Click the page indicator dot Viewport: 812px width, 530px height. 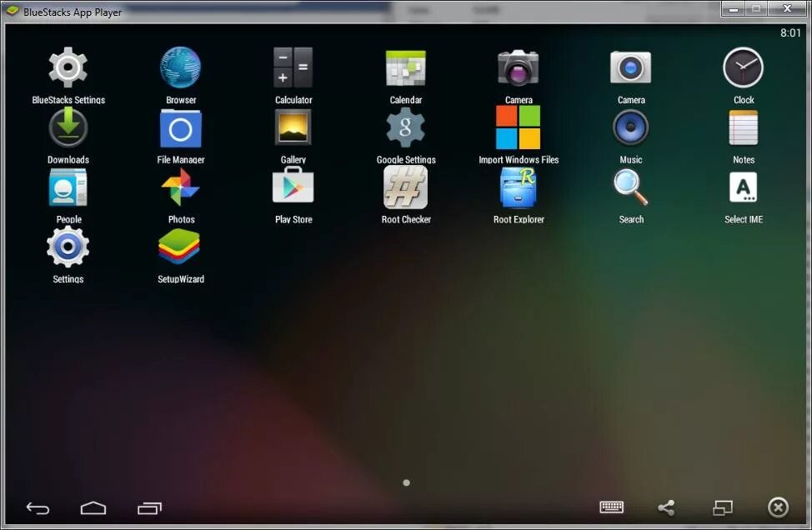(x=407, y=482)
